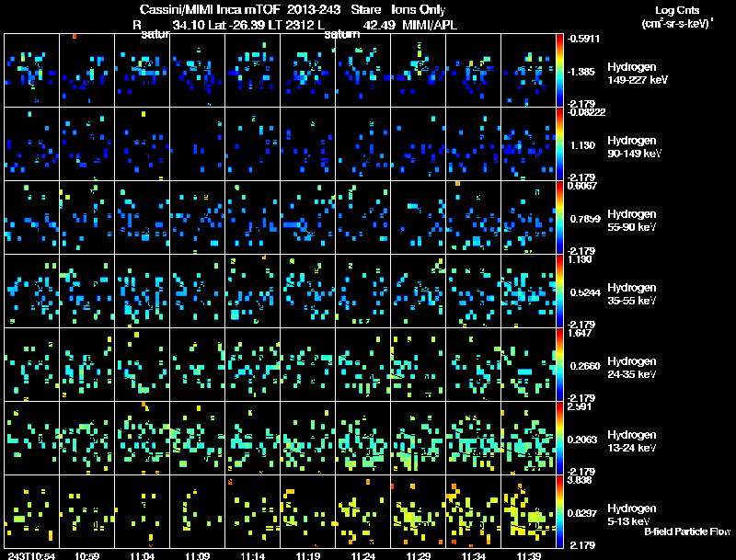This screenshot has height=560, width=736.
Task: Click the '0.5244' colorbar value
Action: [x=585, y=292]
